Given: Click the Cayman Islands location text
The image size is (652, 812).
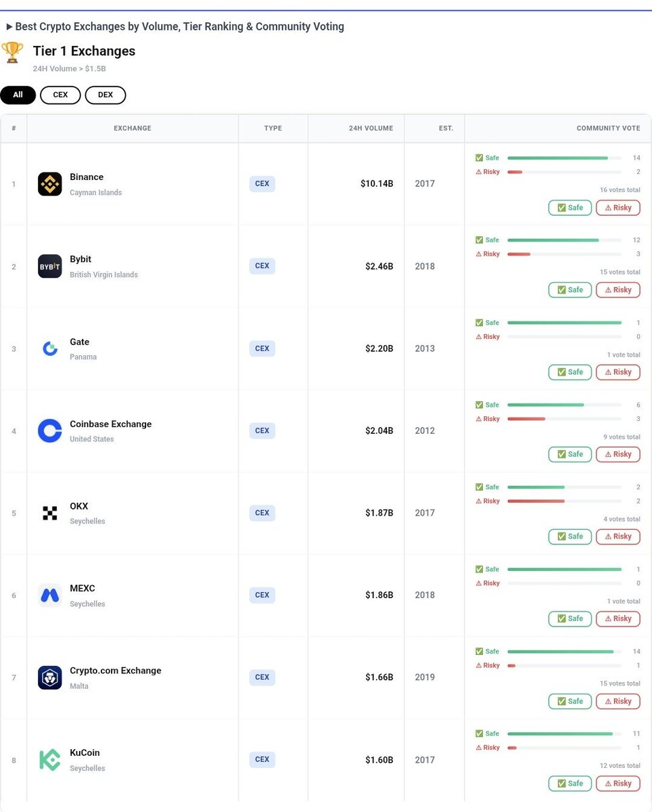Looking at the screenshot, I should 96,193.
